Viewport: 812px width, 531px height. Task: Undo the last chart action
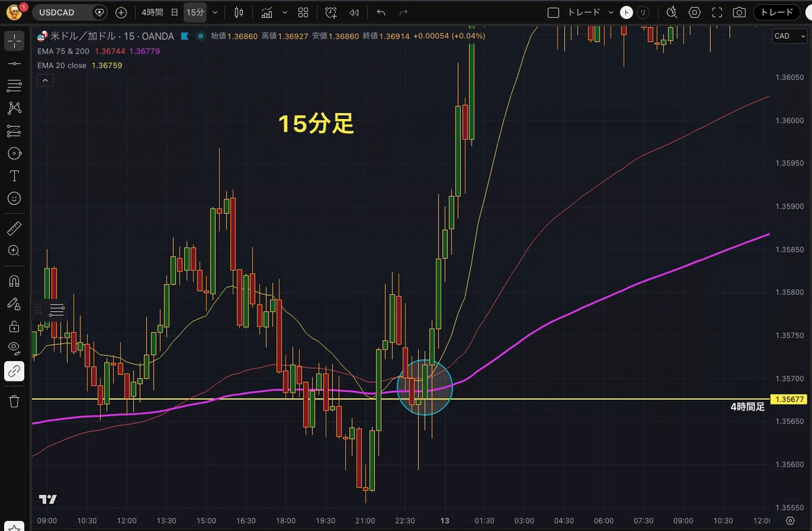[381, 12]
